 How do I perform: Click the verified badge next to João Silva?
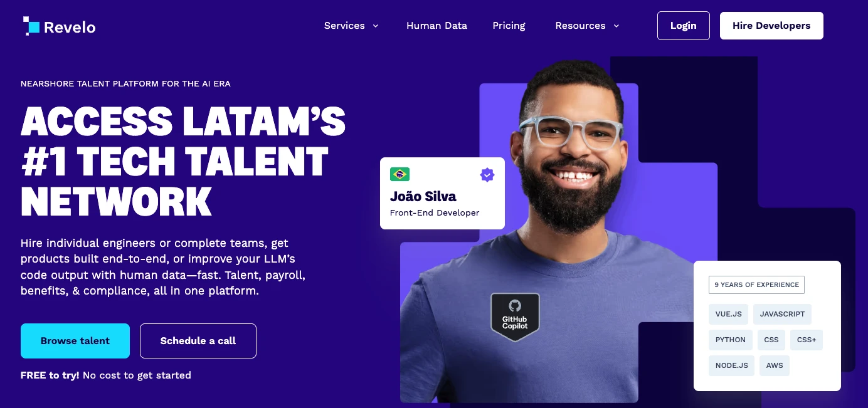click(x=487, y=175)
